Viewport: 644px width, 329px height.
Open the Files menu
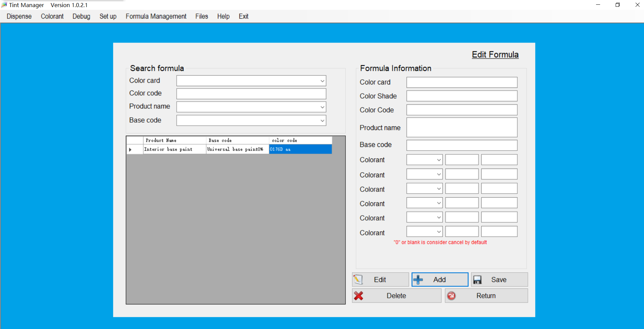(x=202, y=16)
